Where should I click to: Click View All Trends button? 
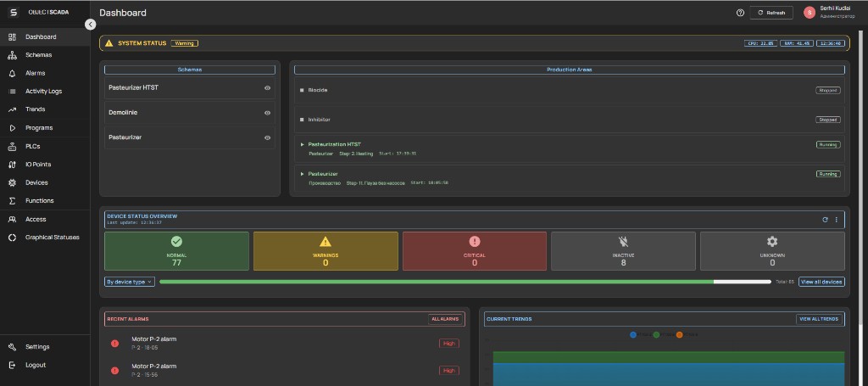click(820, 319)
